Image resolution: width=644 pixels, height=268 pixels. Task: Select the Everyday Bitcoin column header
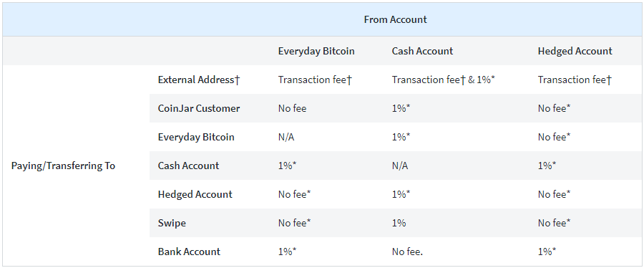click(x=316, y=51)
